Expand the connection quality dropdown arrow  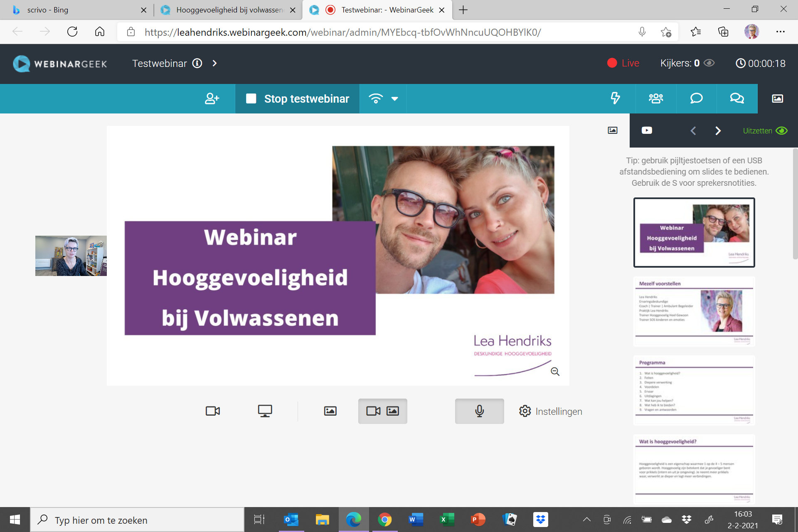[x=394, y=99]
